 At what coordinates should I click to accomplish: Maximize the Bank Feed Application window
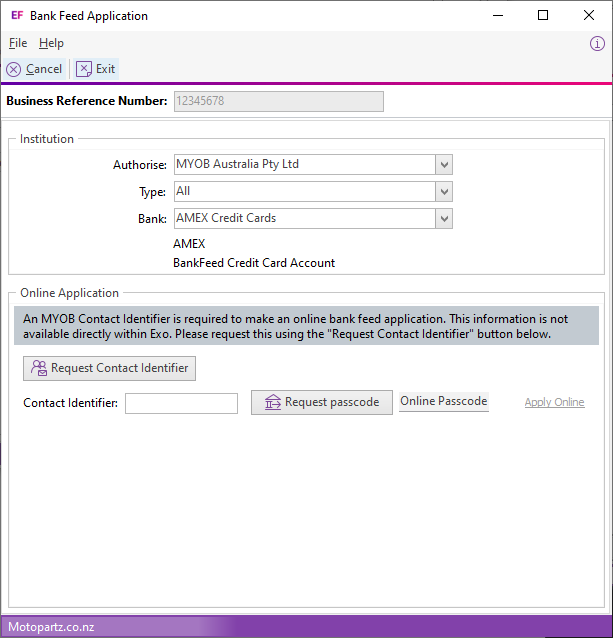(543, 15)
